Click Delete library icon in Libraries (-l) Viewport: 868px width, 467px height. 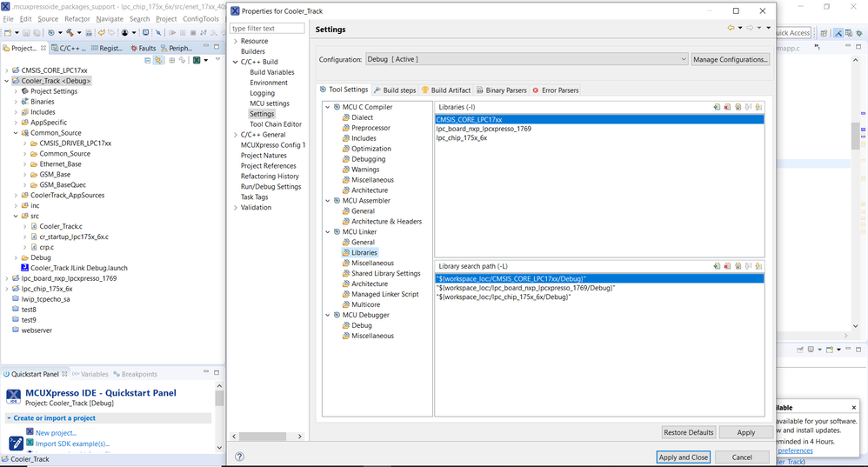(x=727, y=107)
